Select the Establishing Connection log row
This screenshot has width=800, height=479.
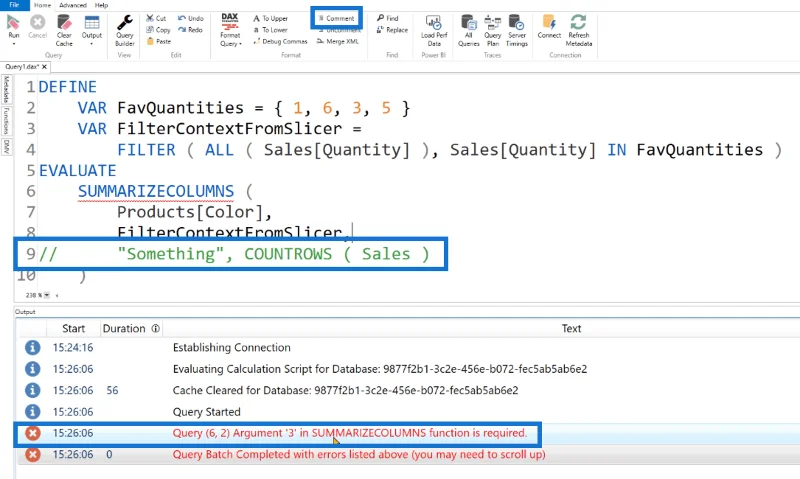(x=408, y=347)
